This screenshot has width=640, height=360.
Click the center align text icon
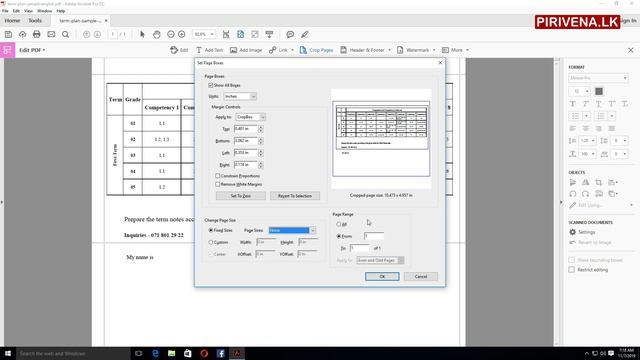(586, 128)
